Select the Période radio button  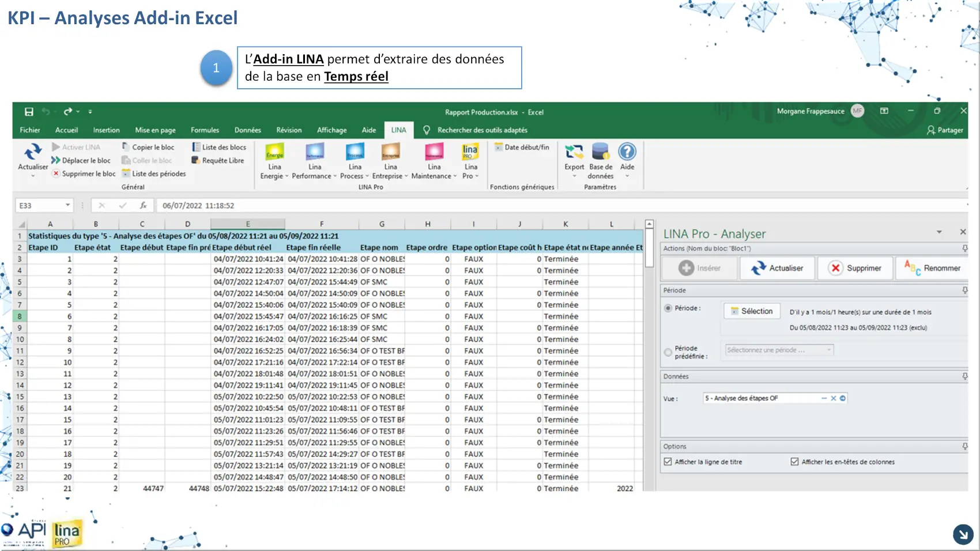coord(668,308)
